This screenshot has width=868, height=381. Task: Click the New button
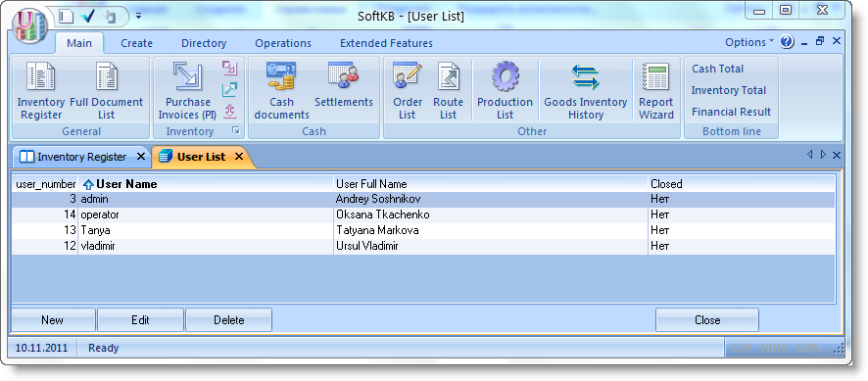(52, 320)
